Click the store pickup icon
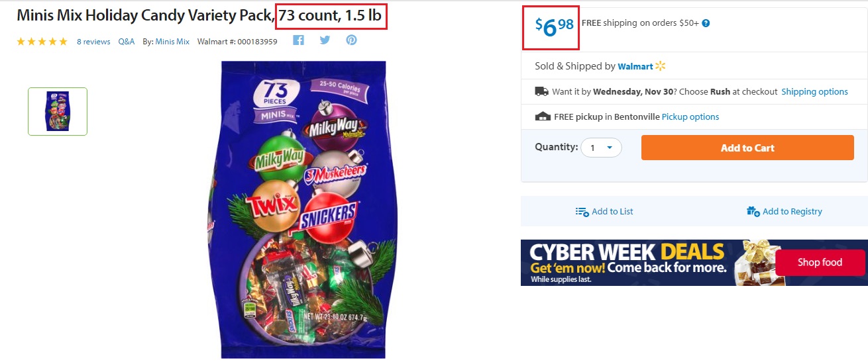The image size is (868, 364). click(543, 116)
